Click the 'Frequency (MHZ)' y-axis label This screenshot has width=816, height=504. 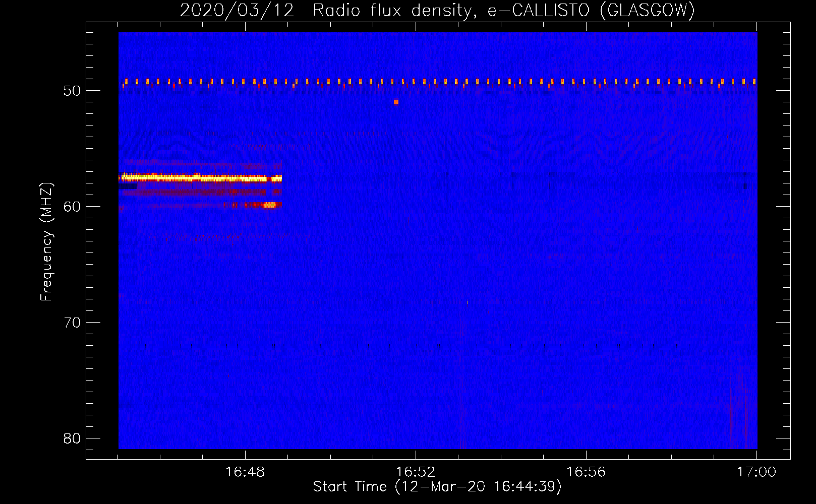46,242
